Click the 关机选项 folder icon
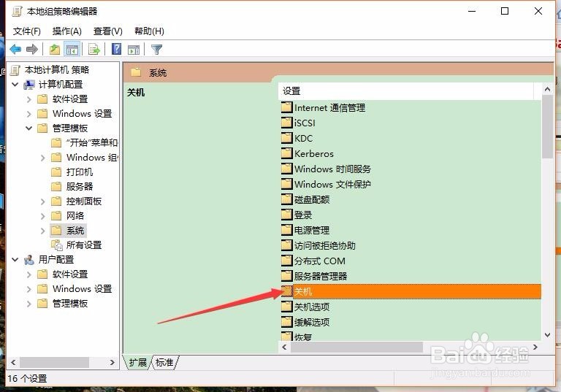 tap(286, 307)
